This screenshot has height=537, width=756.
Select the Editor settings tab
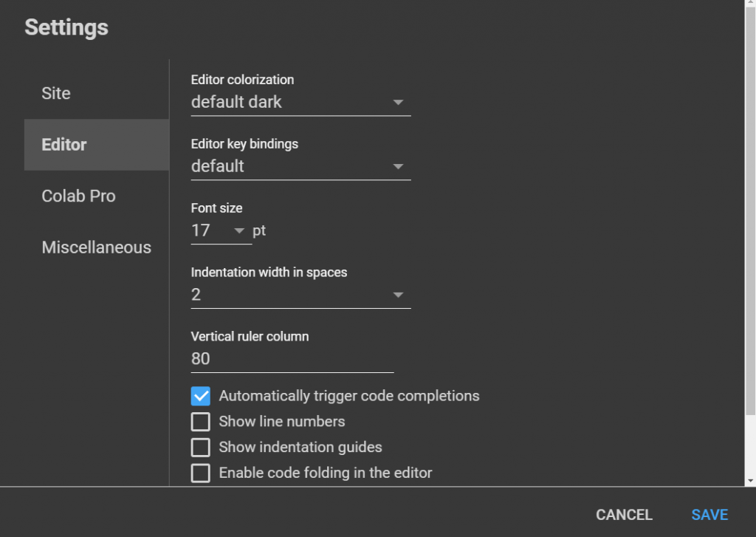[97, 145]
